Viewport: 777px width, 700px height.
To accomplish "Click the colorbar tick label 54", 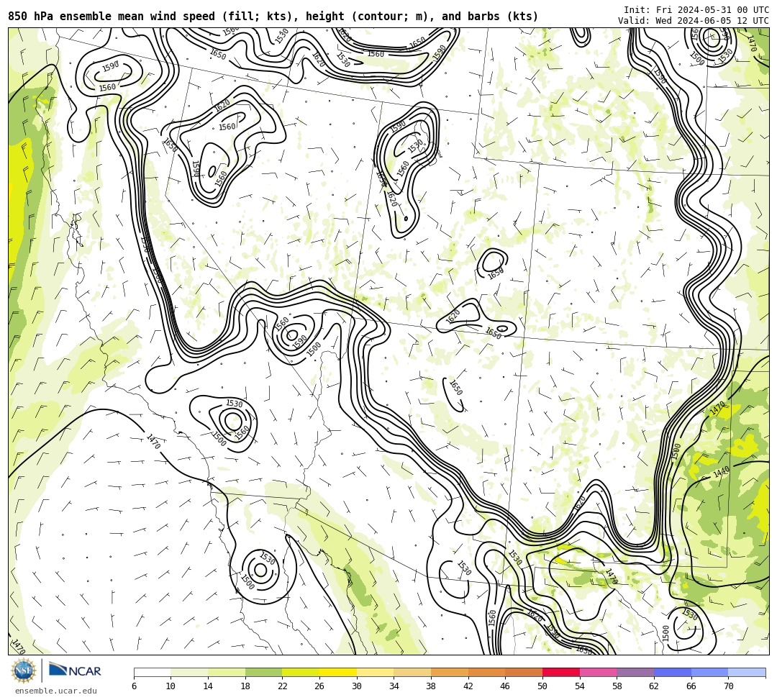I will 580,686.
